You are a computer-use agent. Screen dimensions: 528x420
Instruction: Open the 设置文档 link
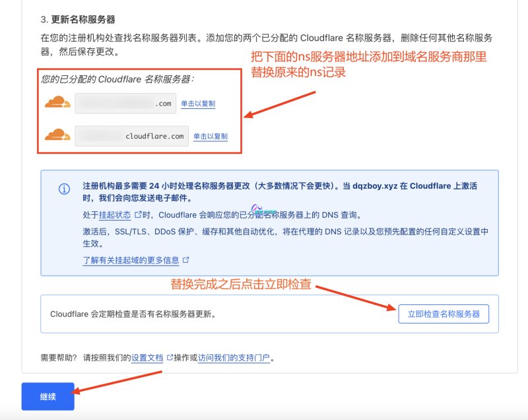(x=147, y=358)
